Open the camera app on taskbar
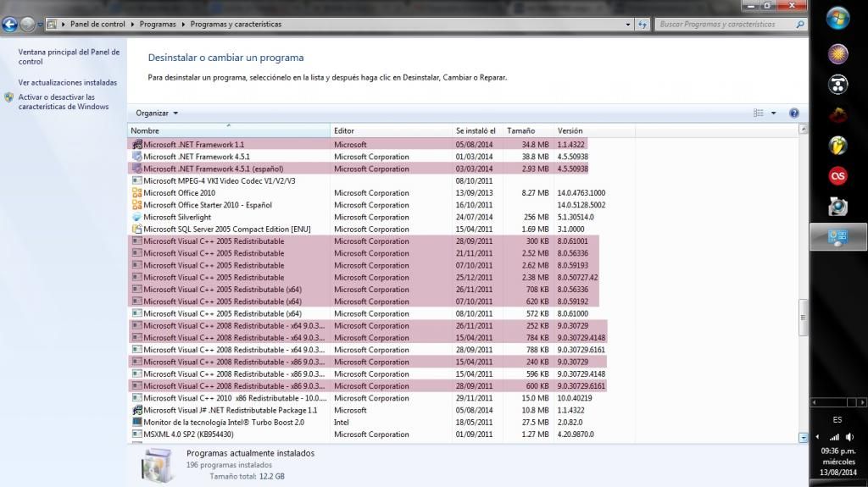Image resolution: width=868 pixels, height=487 pixels. [x=838, y=207]
